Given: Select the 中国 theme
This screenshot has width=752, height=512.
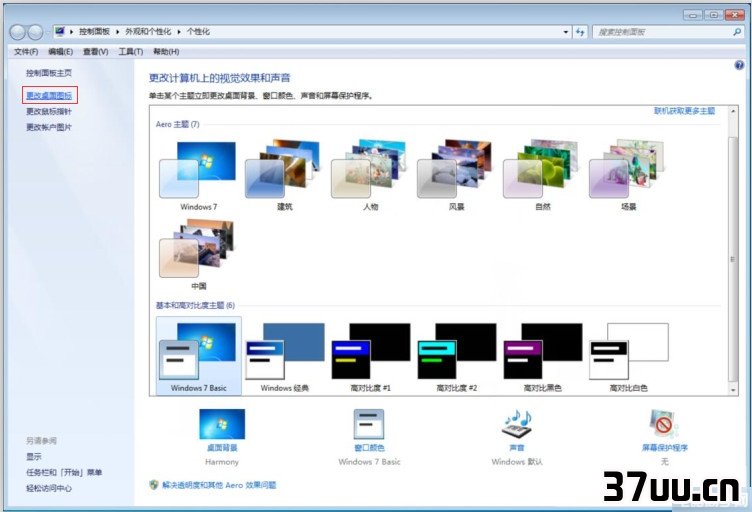Looking at the screenshot, I should coord(198,255).
